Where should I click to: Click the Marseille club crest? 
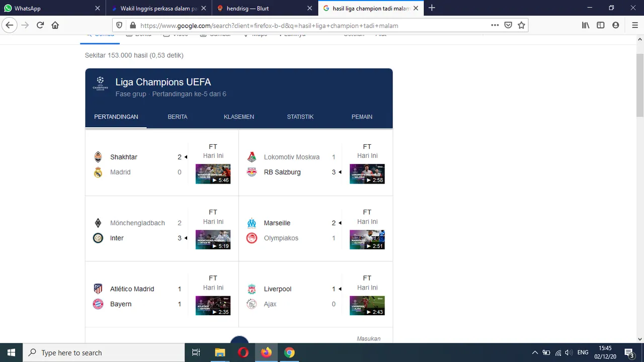click(252, 223)
